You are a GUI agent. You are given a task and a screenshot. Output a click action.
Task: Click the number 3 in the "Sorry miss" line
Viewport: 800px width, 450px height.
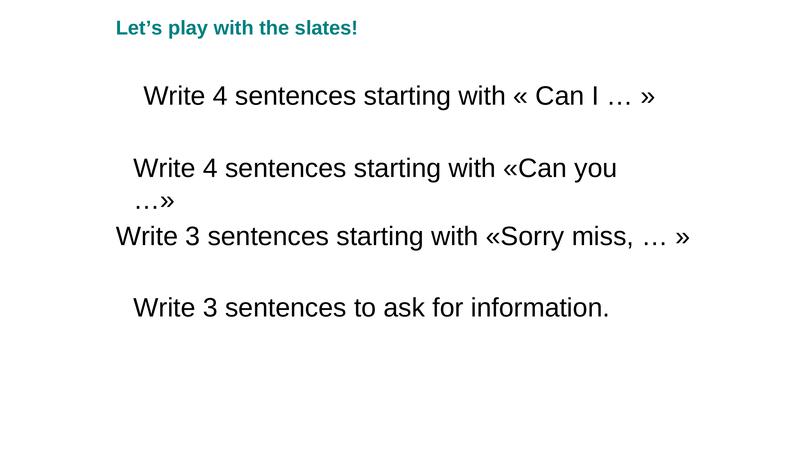pos(192,238)
